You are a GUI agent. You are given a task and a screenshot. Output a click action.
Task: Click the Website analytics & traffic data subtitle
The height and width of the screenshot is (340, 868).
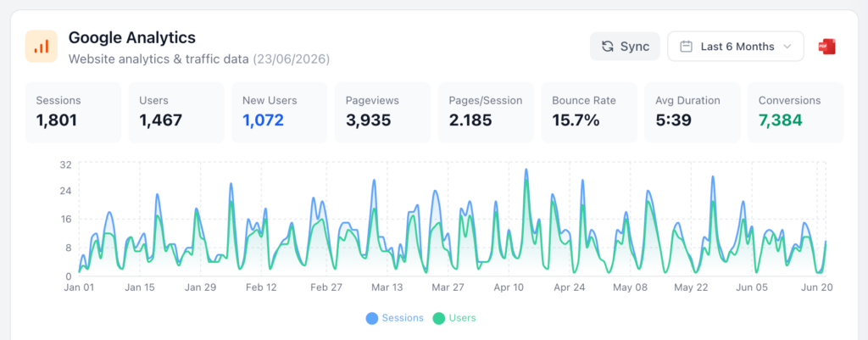pyautogui.click(x=159, y=59)
